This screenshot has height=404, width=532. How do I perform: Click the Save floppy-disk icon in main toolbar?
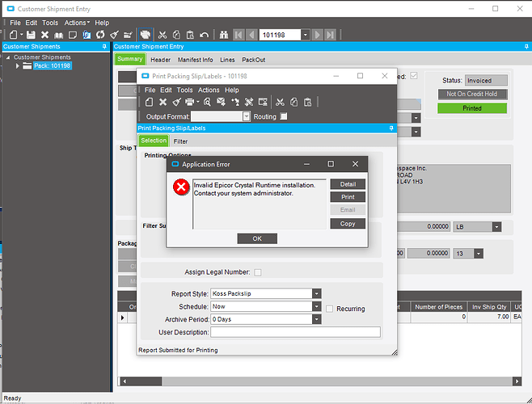[31, 35]
